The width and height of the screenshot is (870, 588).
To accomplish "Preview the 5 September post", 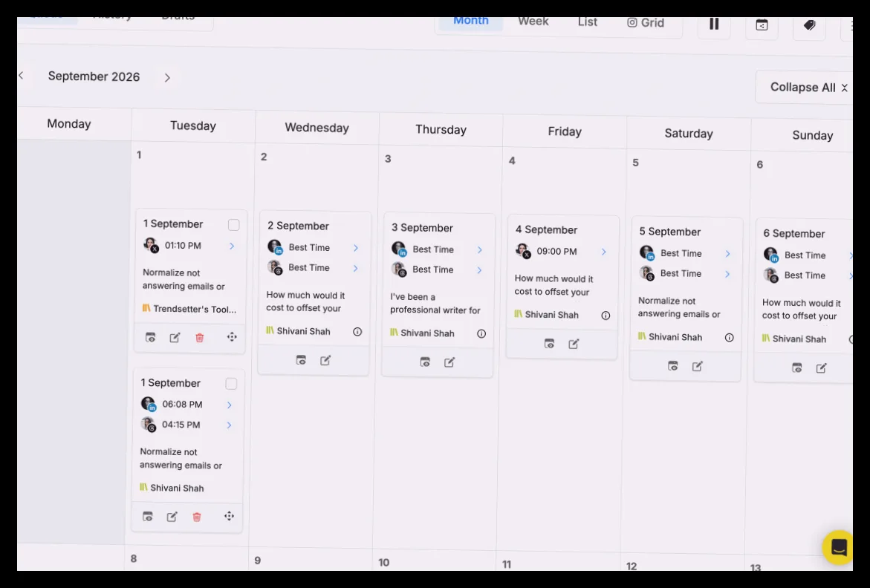I will [673, 366].
